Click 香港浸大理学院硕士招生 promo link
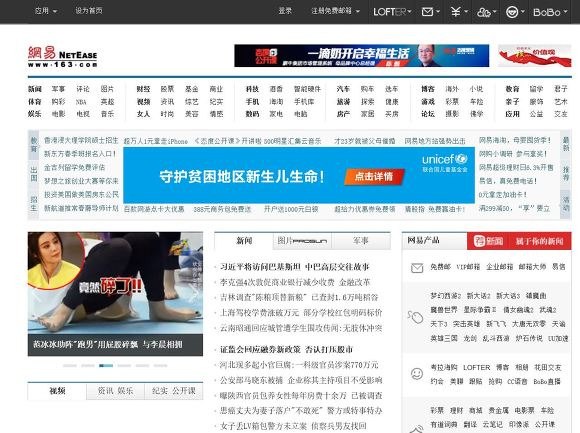580x433 pixels. (81, 141)
